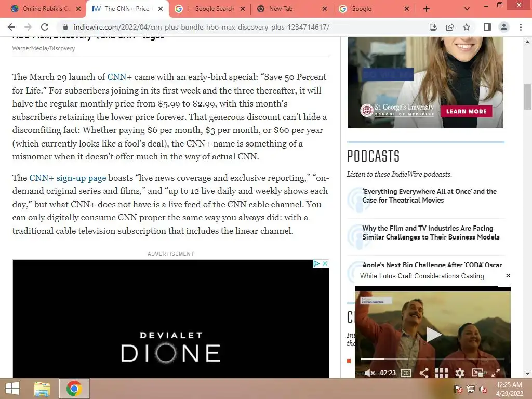Click Chrome icon in taskbar
The height and width of the screenshot is (399, 532).
click(74, 389)
